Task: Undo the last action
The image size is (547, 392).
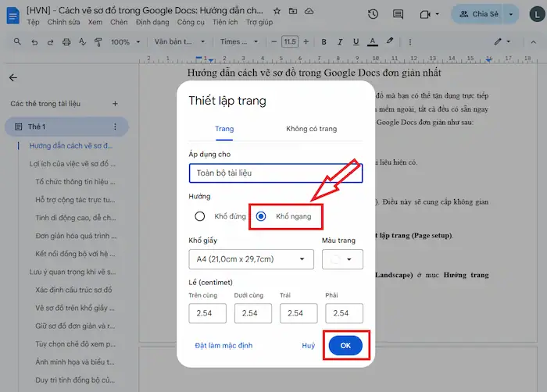Action: [x=34, y=42]
